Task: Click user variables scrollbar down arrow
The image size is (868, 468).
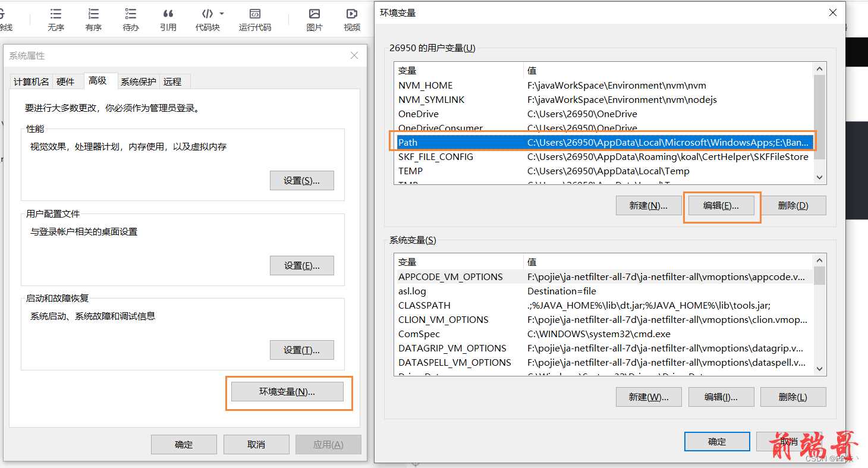Action: (x=819, y=177)
